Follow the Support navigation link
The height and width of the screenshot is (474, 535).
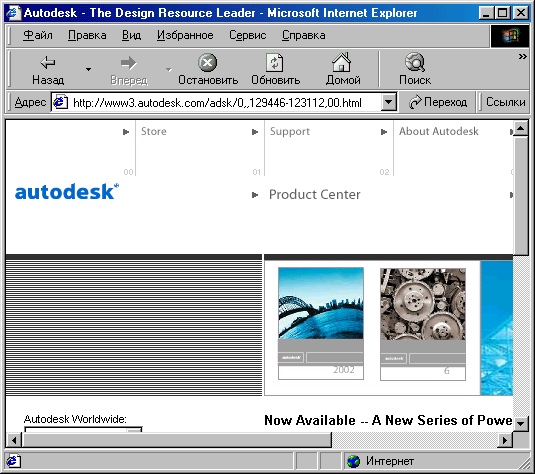(x=290, y=131)
